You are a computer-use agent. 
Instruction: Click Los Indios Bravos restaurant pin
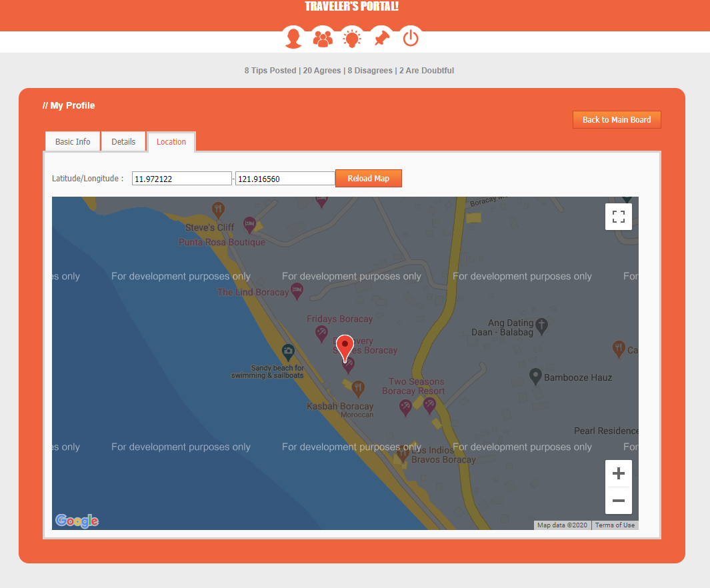[x=403, y=453]
